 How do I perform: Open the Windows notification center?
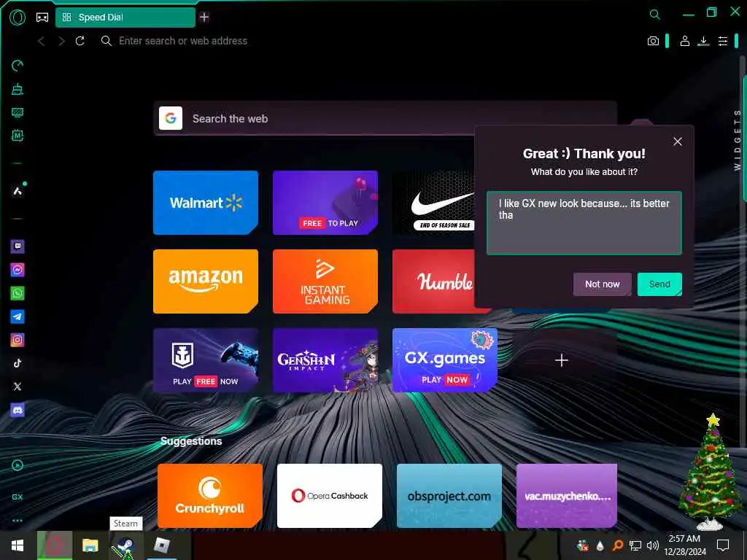tap(723, 545)
